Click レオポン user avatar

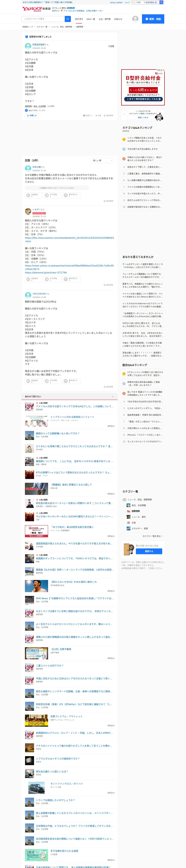[x=28, y=211]
